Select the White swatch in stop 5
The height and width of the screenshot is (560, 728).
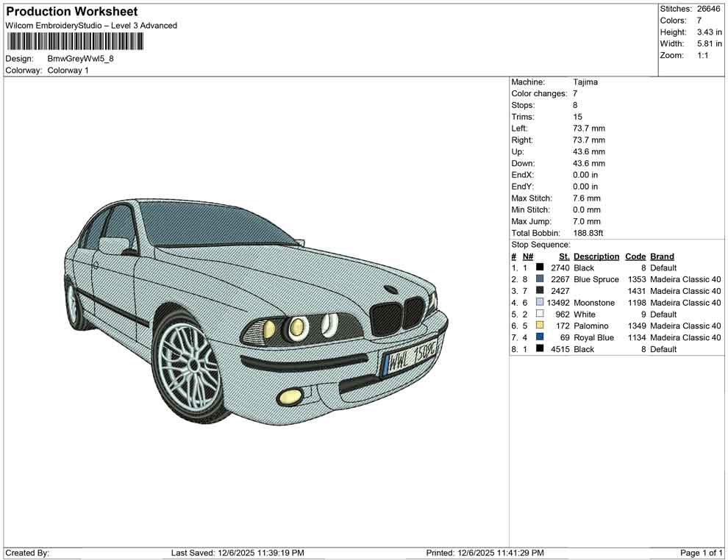point(539,314)
